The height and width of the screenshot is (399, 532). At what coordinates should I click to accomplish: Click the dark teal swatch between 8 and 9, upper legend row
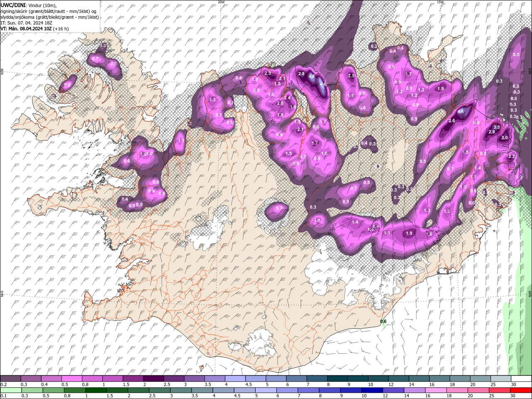coord(337,379)
